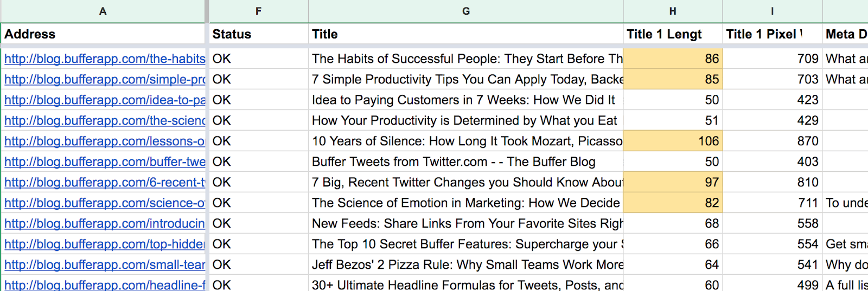The image size is (868, 291).
Task: Select the Address header cell
Action: coord(103,34)
